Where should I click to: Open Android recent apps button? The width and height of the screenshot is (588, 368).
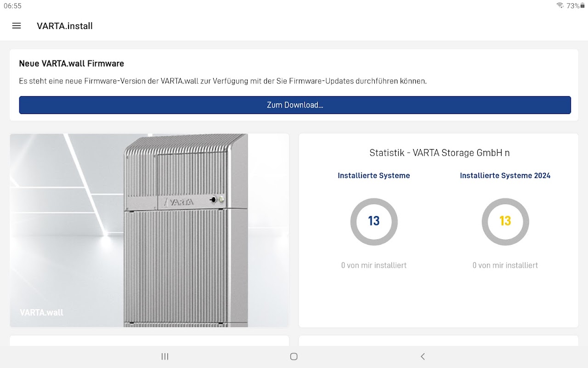(x=165, y=356)
